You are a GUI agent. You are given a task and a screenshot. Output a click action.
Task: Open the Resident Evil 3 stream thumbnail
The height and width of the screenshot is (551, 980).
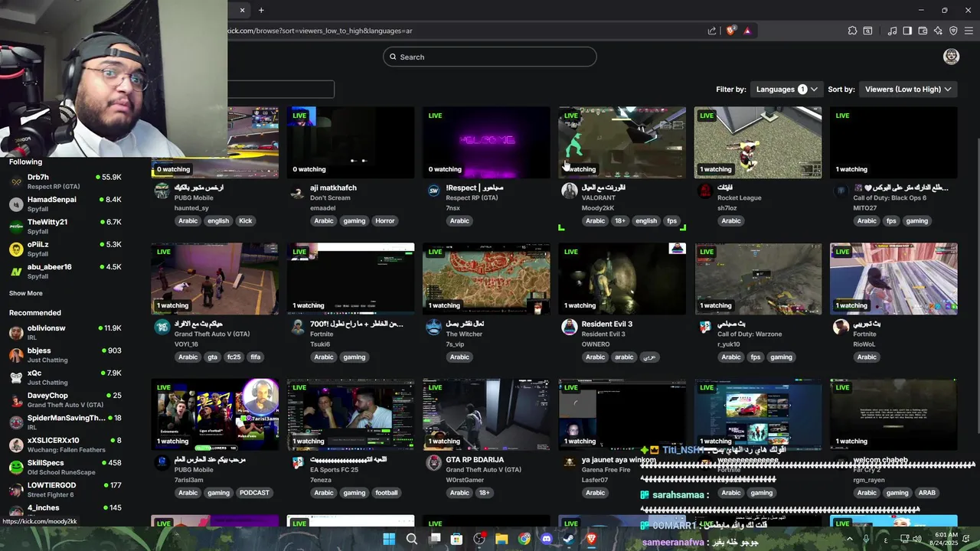click(622, 279)
